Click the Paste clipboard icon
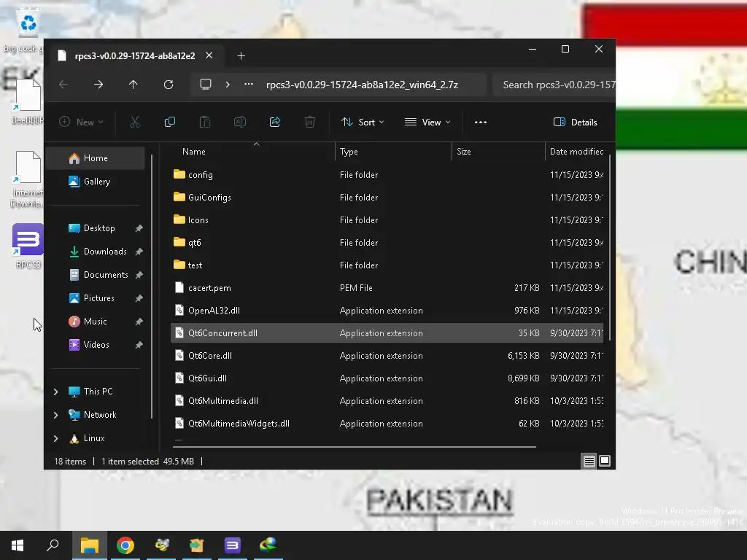Image resolution: width=747 pixels, height=560 pixels. click(x=205, y=122)
